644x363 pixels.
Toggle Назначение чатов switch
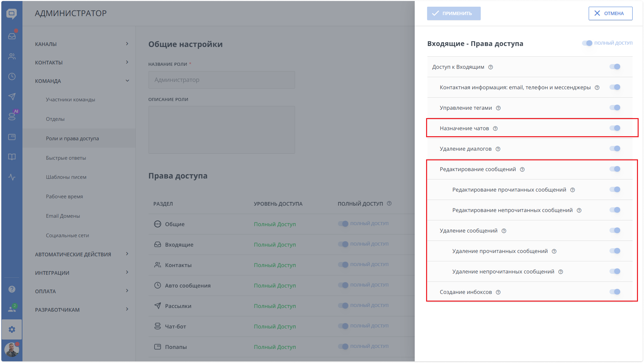[x=615, y=128]
